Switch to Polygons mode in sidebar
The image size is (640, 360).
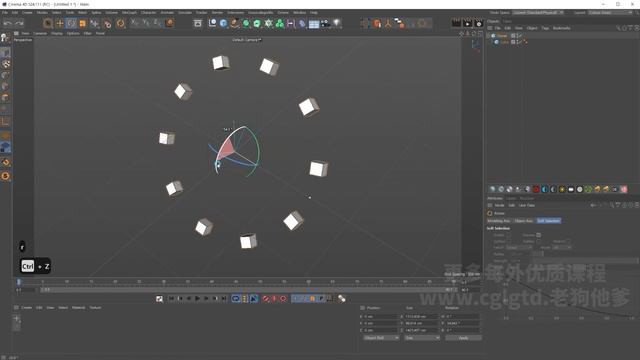click(x=5, y=98)
